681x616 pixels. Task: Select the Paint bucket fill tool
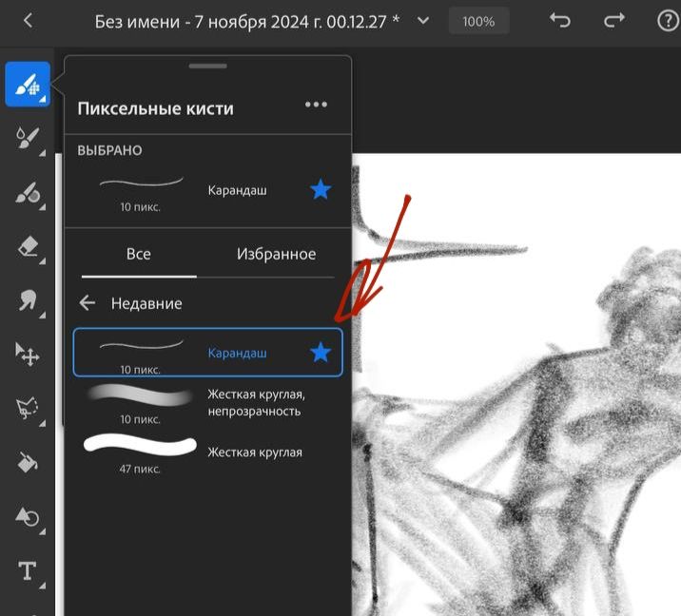click(x=28, y=463)
